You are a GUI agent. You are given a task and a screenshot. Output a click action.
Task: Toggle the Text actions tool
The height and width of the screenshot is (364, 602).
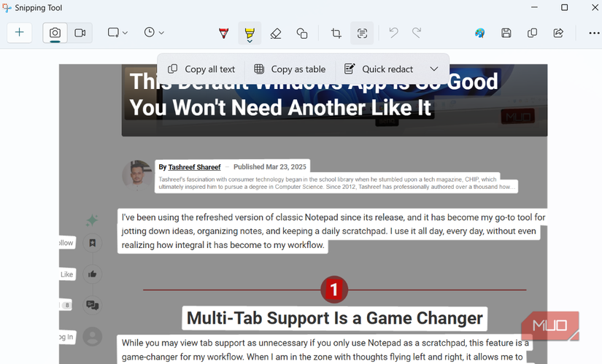pyautogui.click(x=362, y=34)
